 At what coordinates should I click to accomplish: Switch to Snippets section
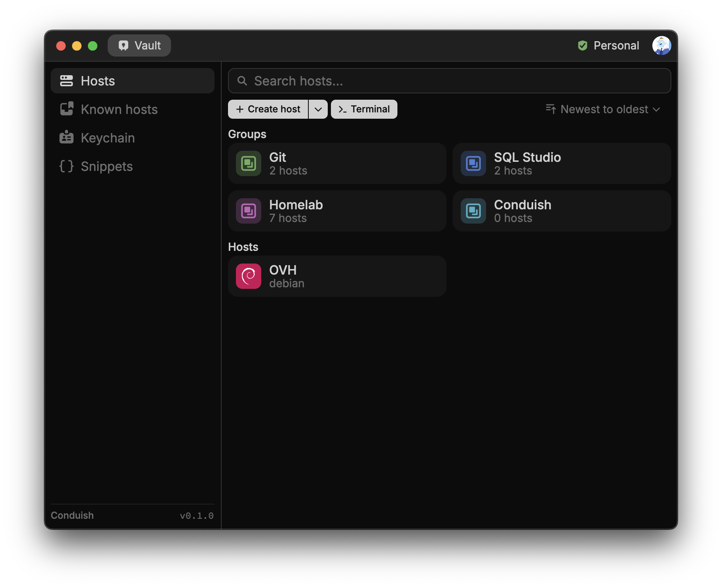[133, 166]
